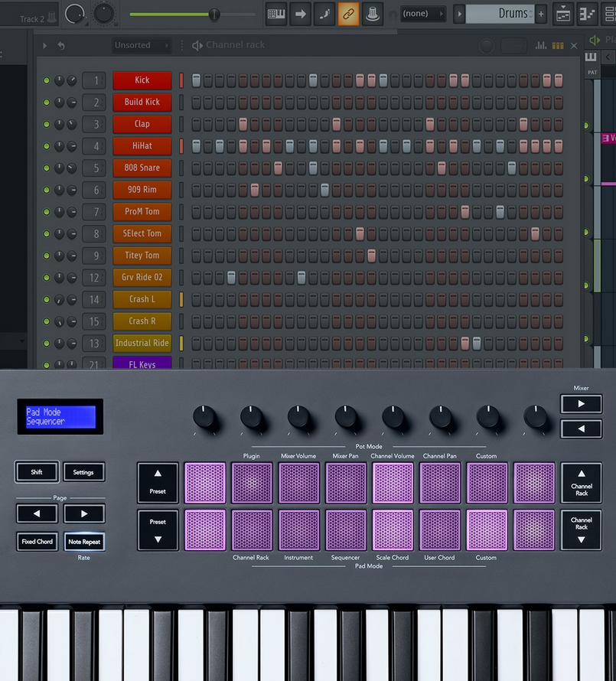Click the Preset down button
Image resolution: width=616 pixels, height=681 pixels.
[158, 530]
